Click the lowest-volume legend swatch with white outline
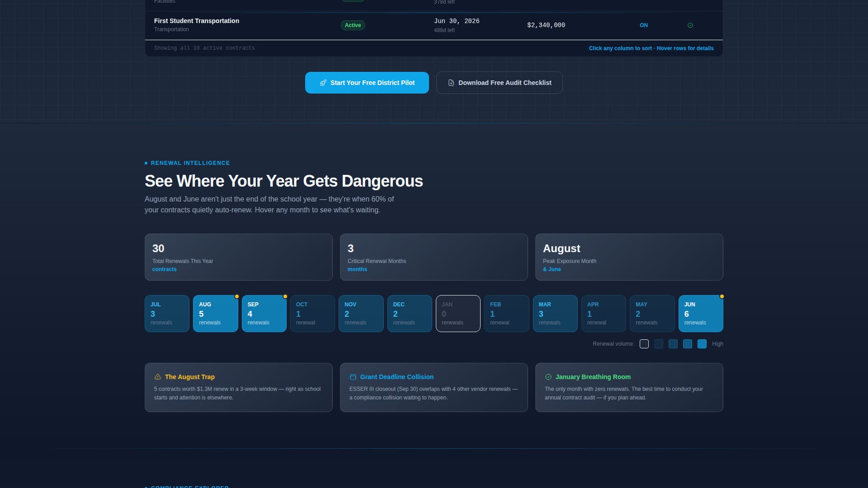This screenshot has height=488, width=868. 644,344
